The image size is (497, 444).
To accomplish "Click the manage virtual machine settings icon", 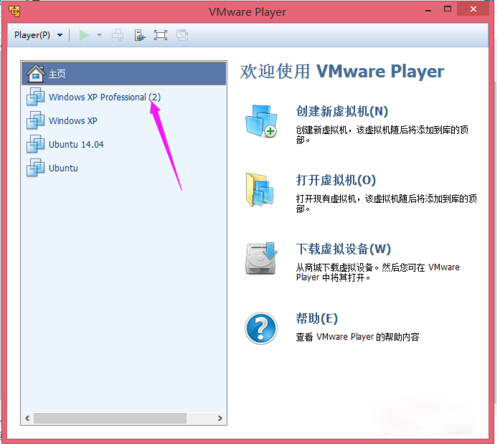I will pos(139,35).
